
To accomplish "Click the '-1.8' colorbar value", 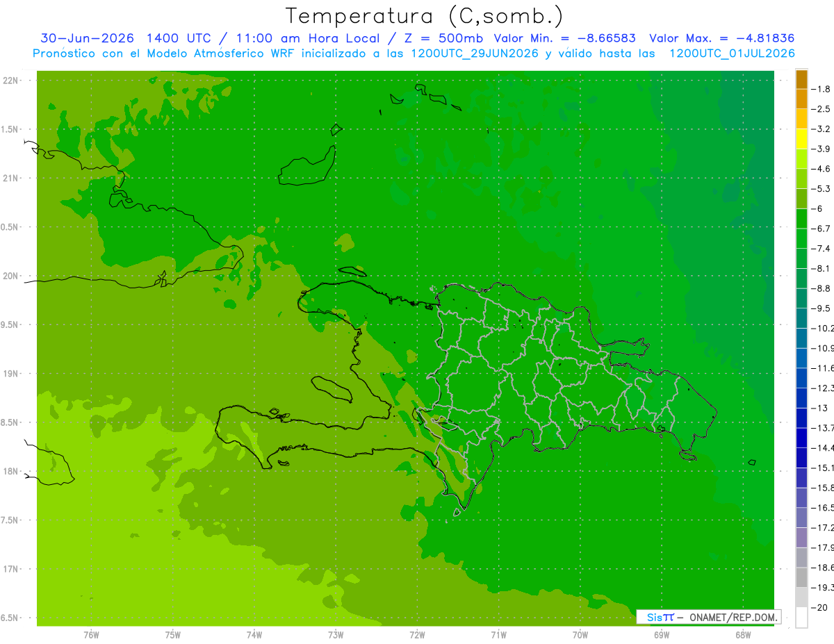I will point(821,90).
